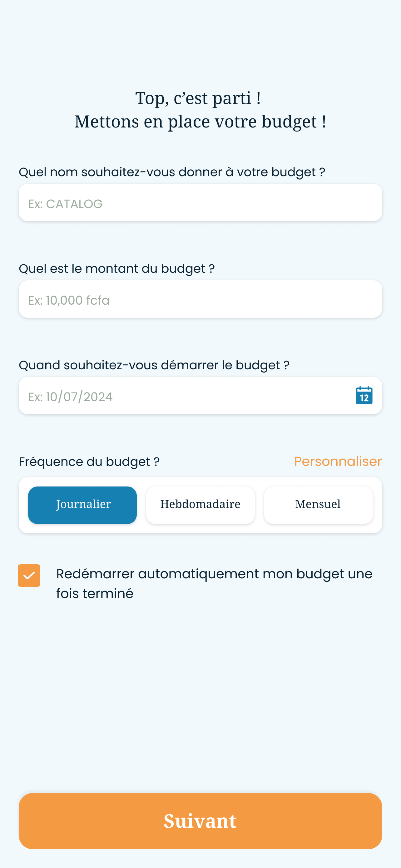
Task: Click the 'Ex: 10,000 fcfa' placeholder text
Action: click(69, 300)
